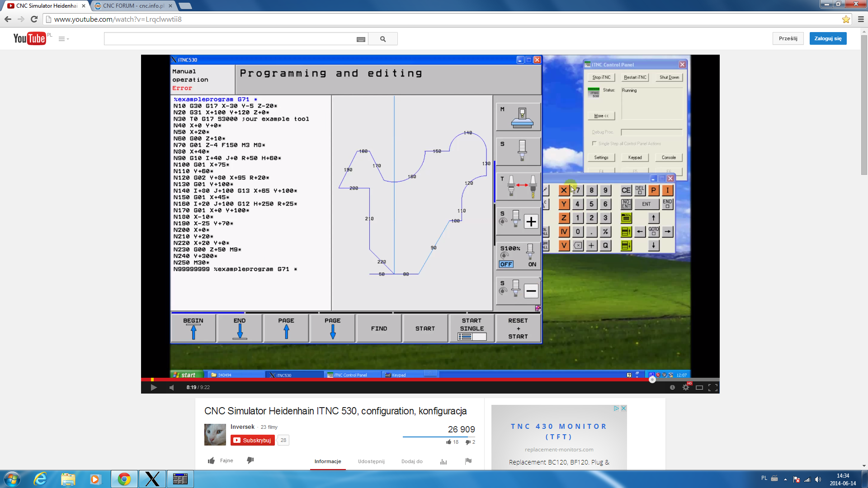Click the FIND softkey
The height and width of the screenshot is (488, 868).
click(x=379, y=328)
